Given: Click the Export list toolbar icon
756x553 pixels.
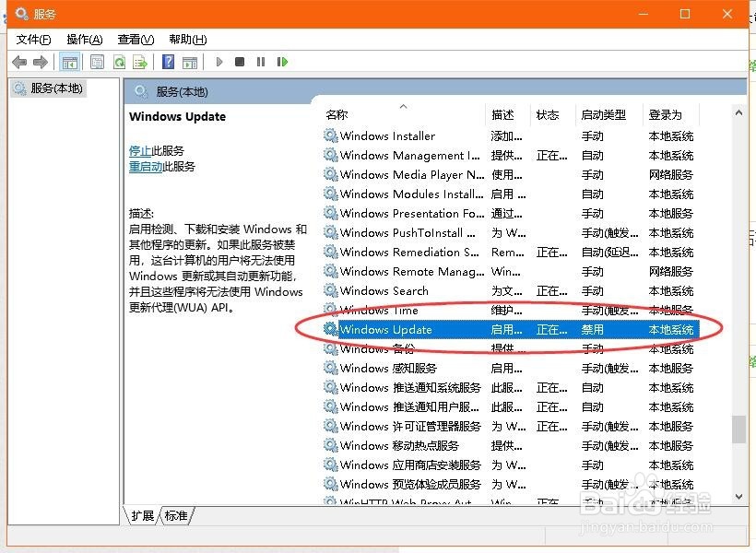Looking at the screenshot, I should (x=140, y=62).
